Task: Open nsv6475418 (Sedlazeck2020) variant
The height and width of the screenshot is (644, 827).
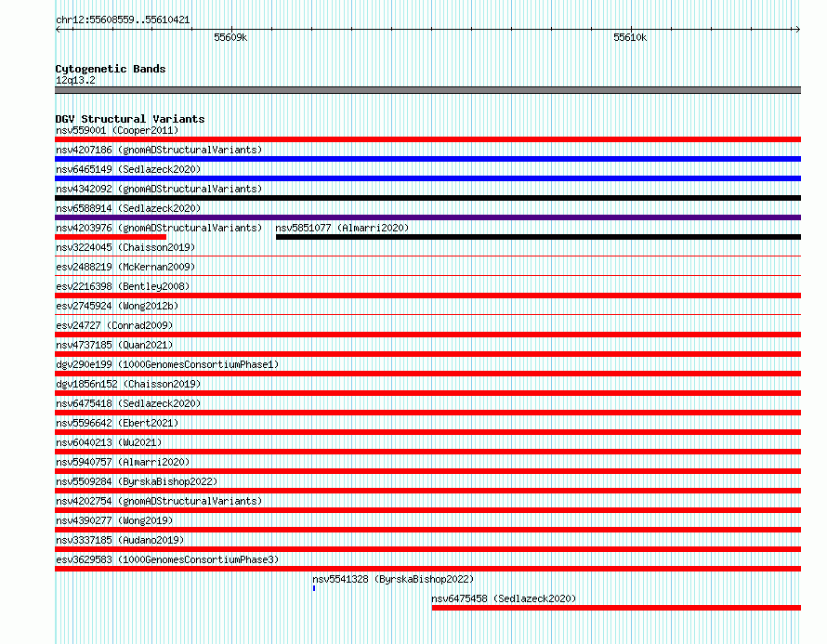Action: point(128,403)
